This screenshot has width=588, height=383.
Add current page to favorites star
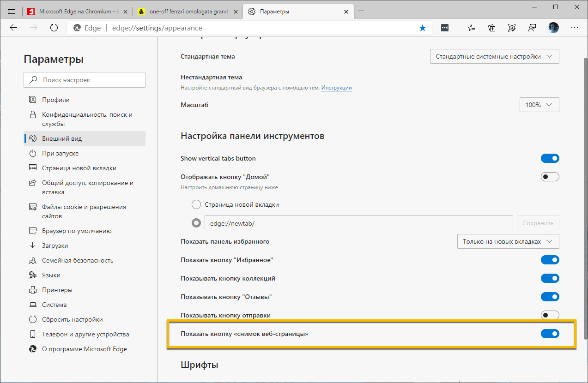[x=422, y=28]
